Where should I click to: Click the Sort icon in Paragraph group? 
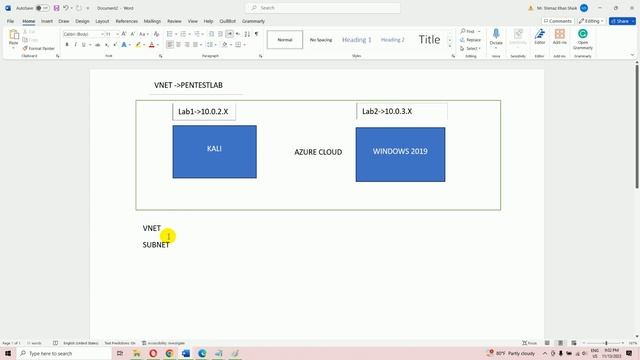pos(247,34)
